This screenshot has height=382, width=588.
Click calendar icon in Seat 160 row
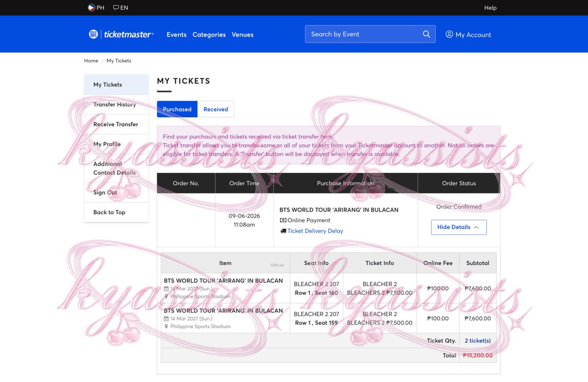tap(167, 289)
